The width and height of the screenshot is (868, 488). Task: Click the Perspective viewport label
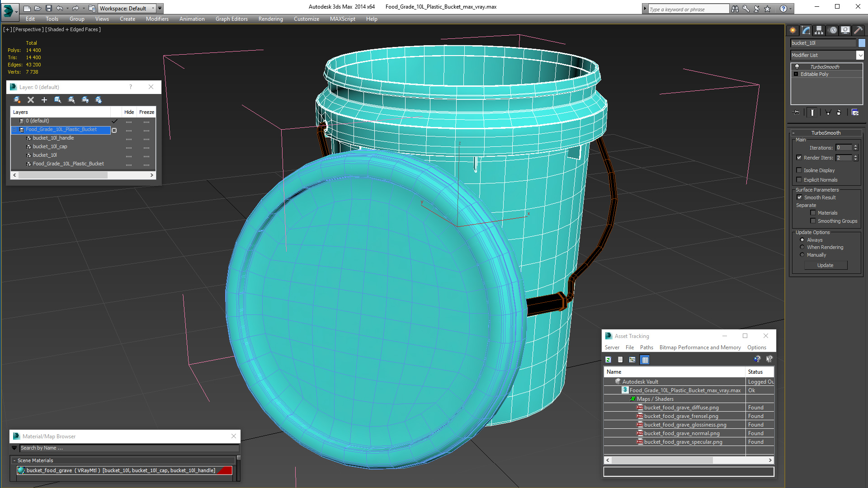[28, 29]
